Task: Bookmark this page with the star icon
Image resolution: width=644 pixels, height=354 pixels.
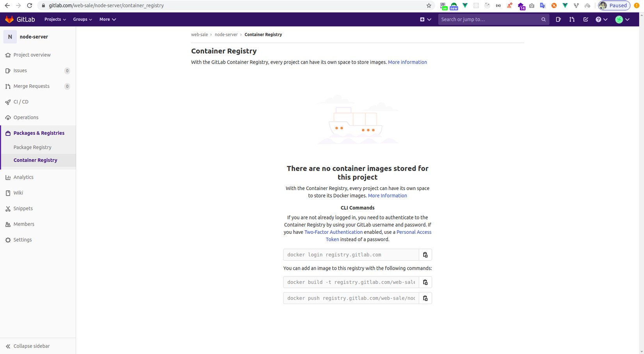Action: click(x=429, y=5)
